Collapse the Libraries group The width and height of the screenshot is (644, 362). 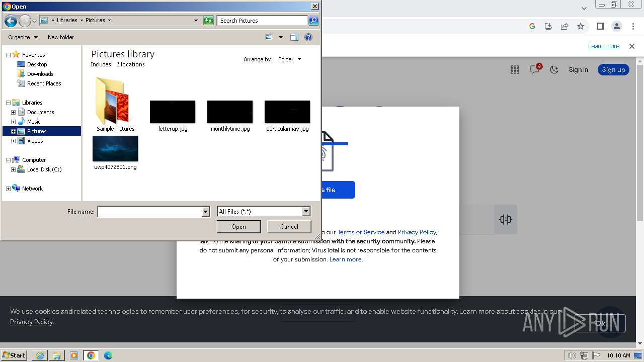click(x=8, y=103)
